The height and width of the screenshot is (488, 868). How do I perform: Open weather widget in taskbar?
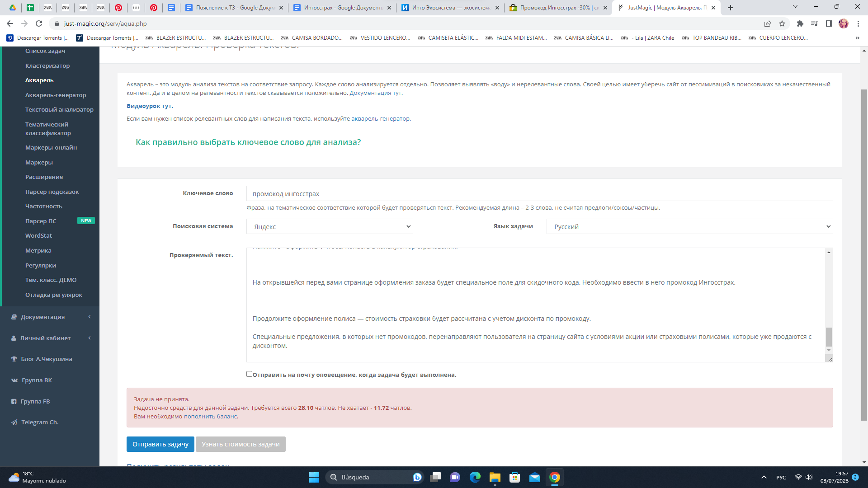tap(37, 477)
